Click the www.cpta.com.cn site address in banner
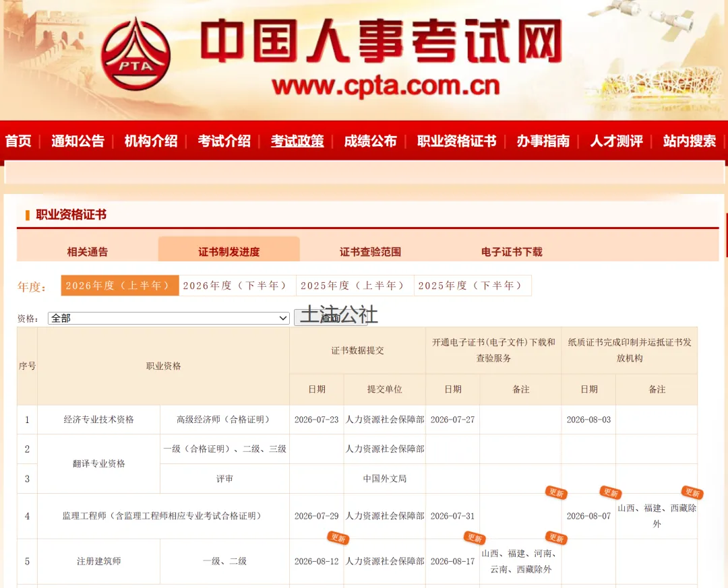This screenshot has width=728, height=588. [386, 86]
